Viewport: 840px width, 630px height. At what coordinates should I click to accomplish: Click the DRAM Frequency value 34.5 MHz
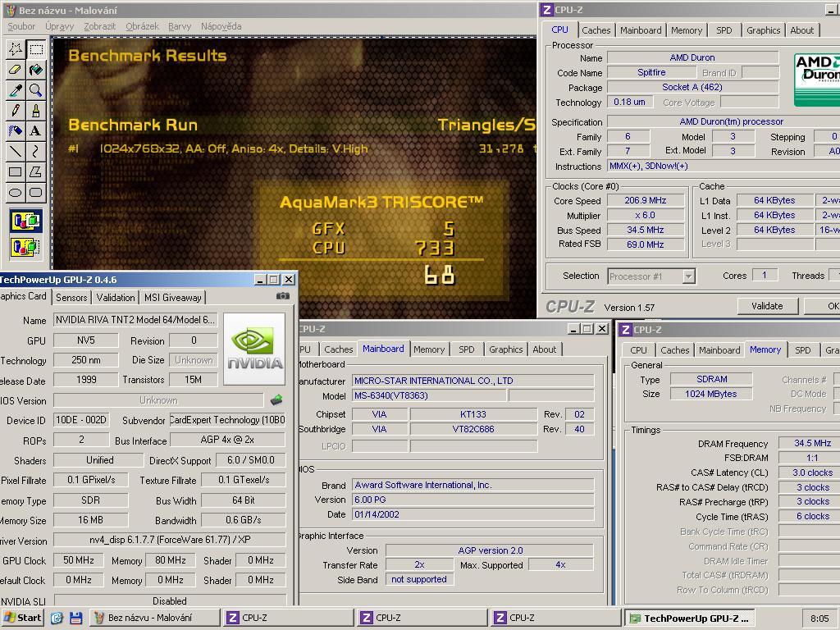(x=809, y=443)
